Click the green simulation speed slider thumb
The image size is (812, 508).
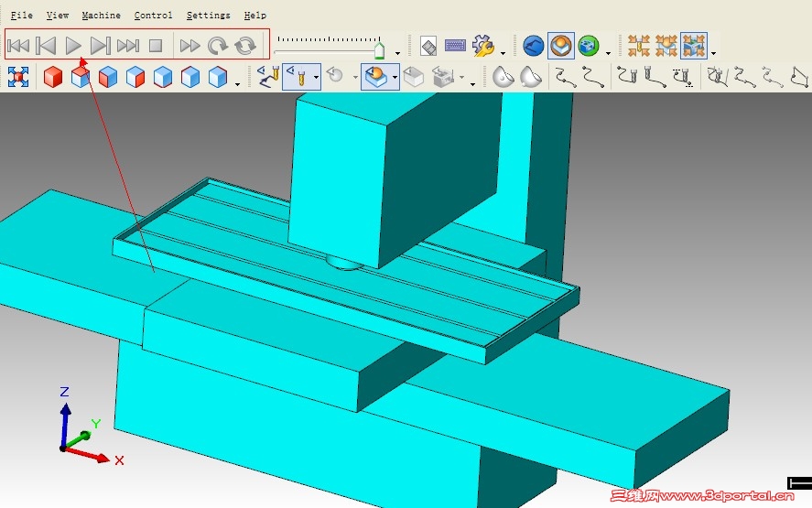[380, 50]
